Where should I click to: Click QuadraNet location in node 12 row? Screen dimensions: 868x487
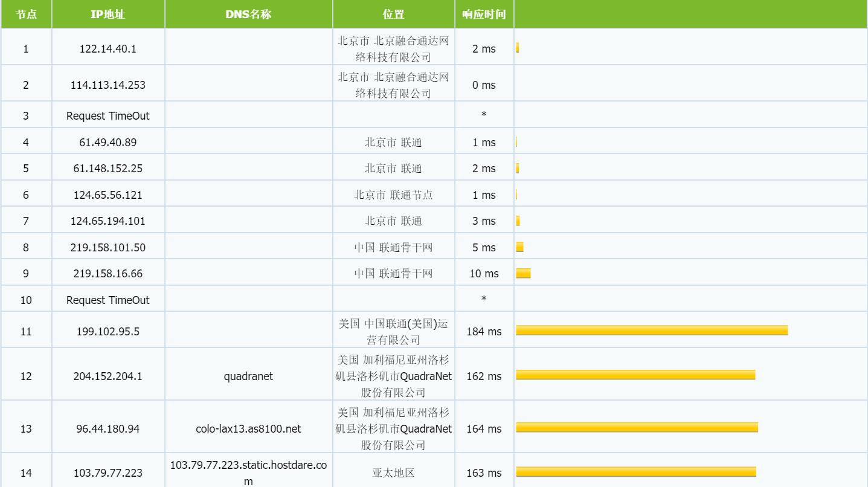(x=393, y=376)
